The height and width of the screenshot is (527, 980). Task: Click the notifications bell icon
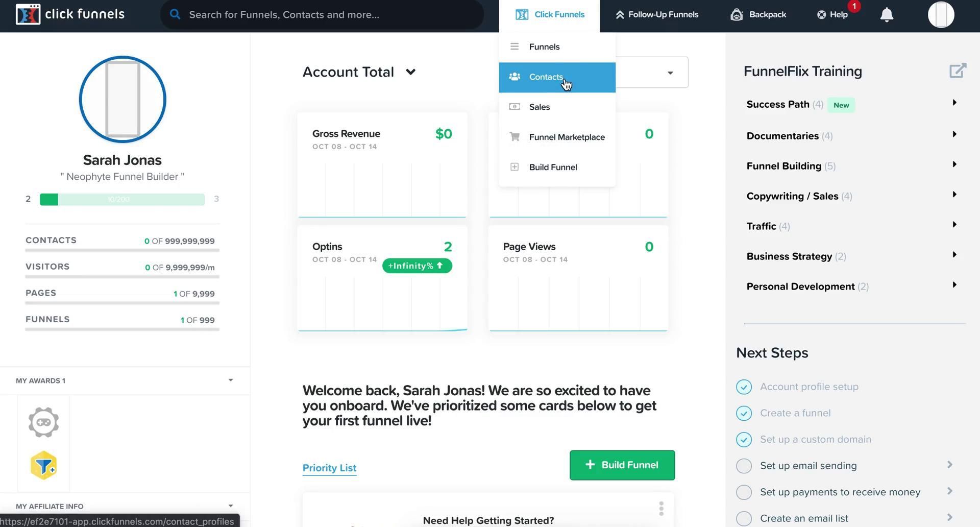pyautogui.click(x=887, y=15)
